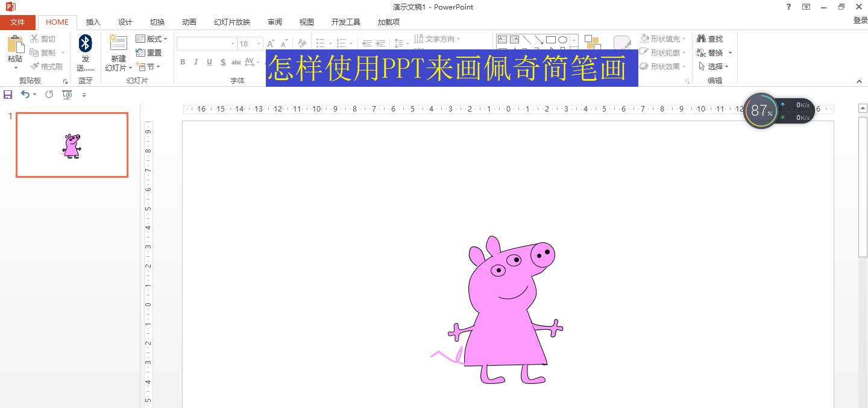The image size is (868, 408).
Task: Open the font name combo box
Action: 206,43
